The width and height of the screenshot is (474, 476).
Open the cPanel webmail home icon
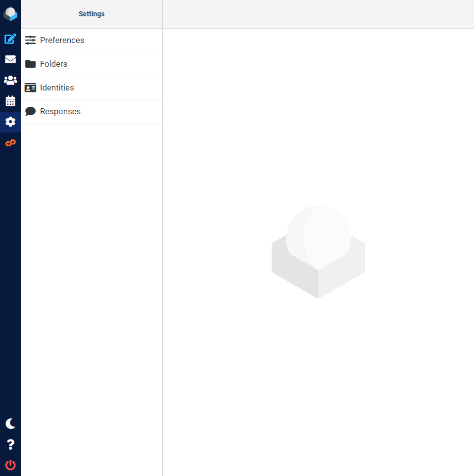pyautogui.click(x=10, y=143)
